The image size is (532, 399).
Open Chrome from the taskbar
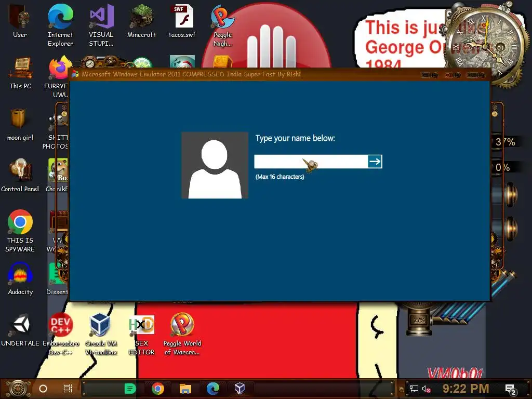(158, 389)
